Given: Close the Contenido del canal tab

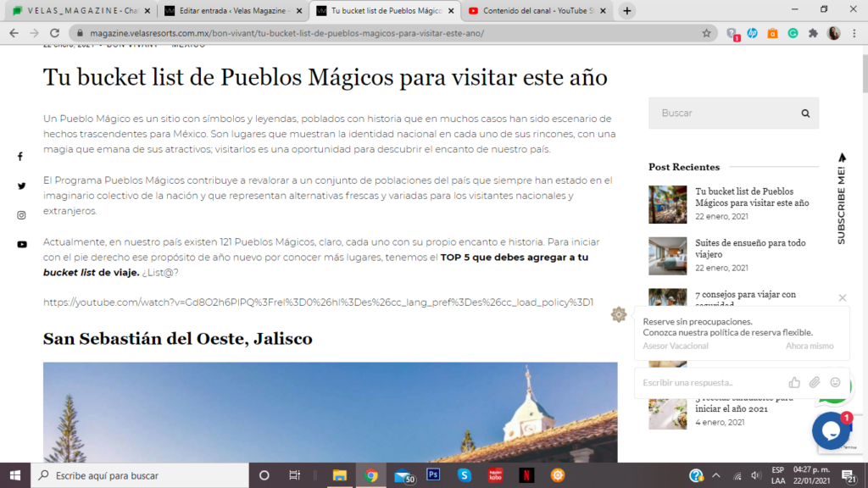Looking at the screenshot, I should [x=603, y=10].
